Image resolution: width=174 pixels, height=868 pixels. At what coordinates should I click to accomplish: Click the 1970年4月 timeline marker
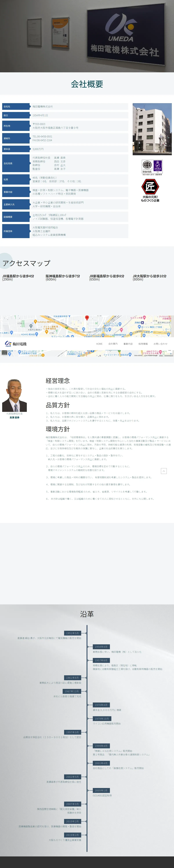101,705
